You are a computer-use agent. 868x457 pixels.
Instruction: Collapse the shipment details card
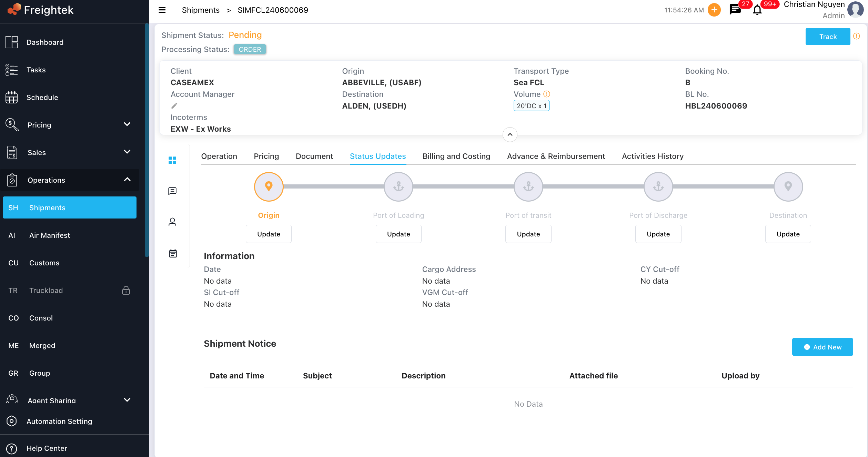pos(510,134)
